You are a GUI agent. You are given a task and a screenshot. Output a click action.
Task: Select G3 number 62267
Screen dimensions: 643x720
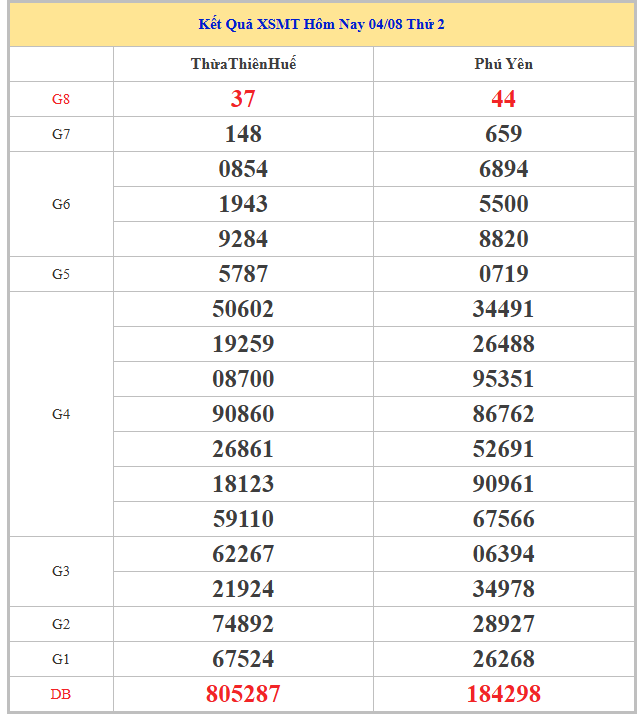243,554
